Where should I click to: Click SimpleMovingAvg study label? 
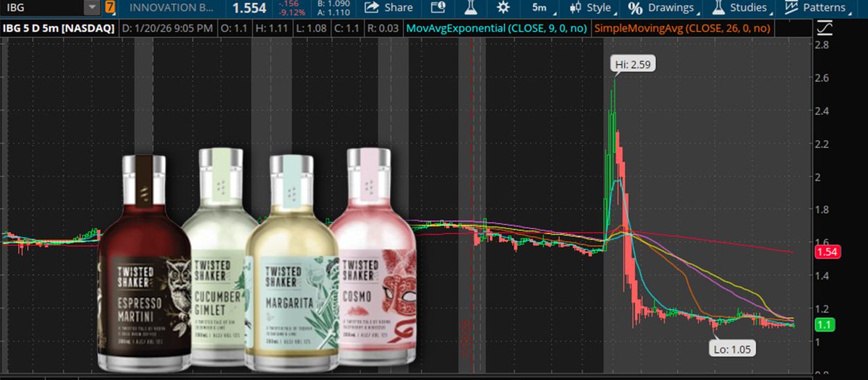(681, 29)
